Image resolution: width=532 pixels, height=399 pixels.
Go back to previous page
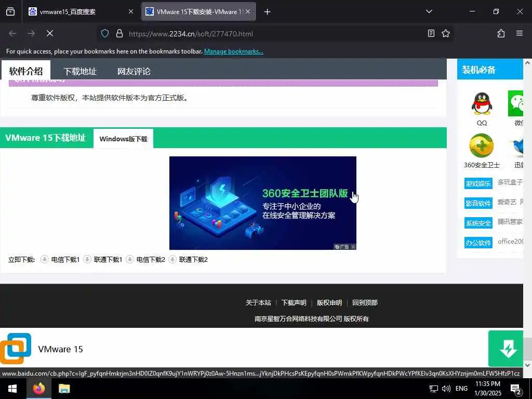(12, 33)
